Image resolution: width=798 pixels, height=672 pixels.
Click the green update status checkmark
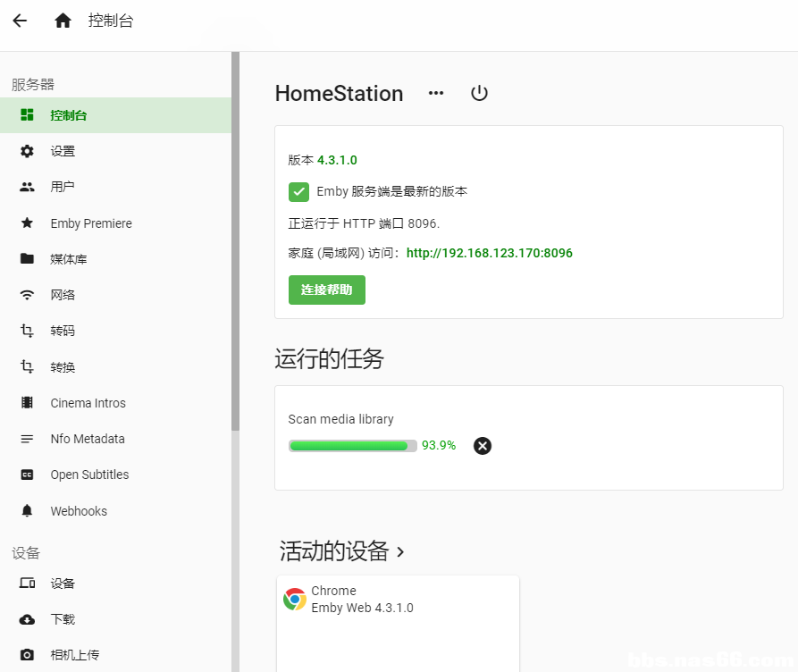(x=298, y=192)
